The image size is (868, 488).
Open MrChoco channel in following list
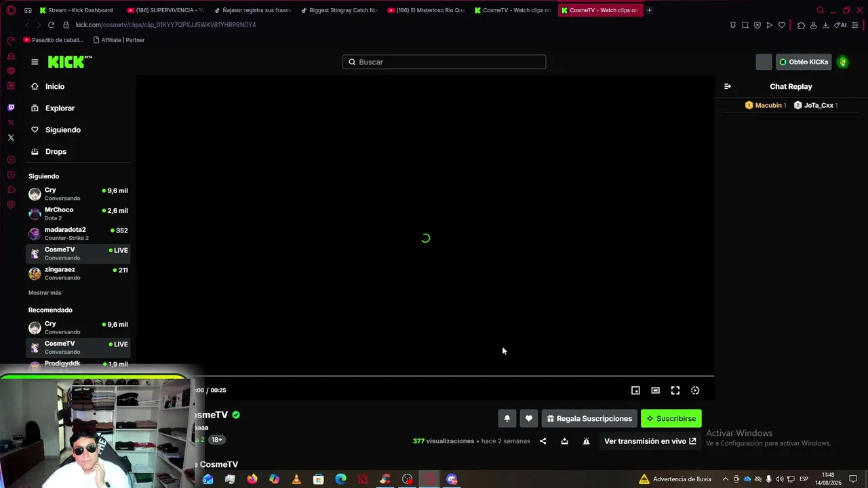(78, 214)
